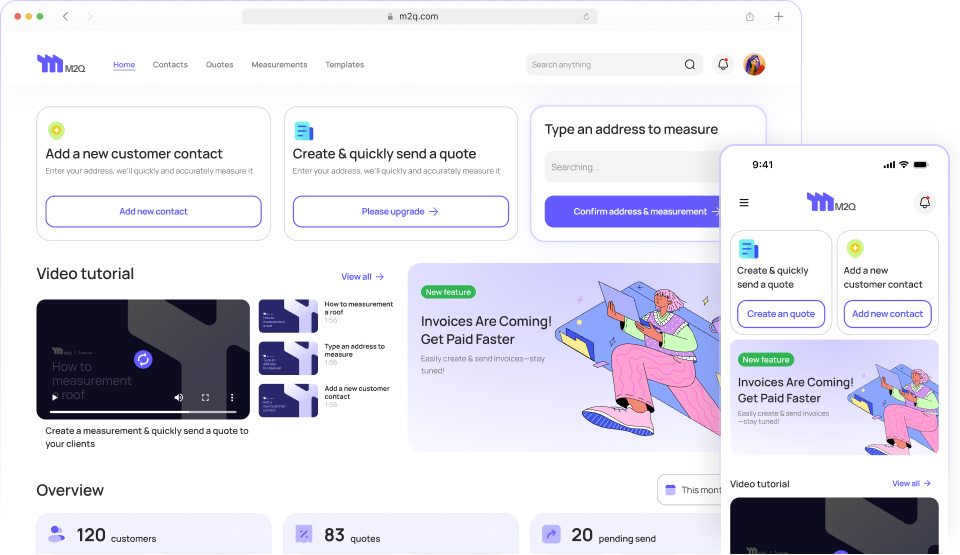The width and height of the screenshot is (960, 555).
Task: Toggle fullscreen on the tutorial video
Action: (205, 397)
